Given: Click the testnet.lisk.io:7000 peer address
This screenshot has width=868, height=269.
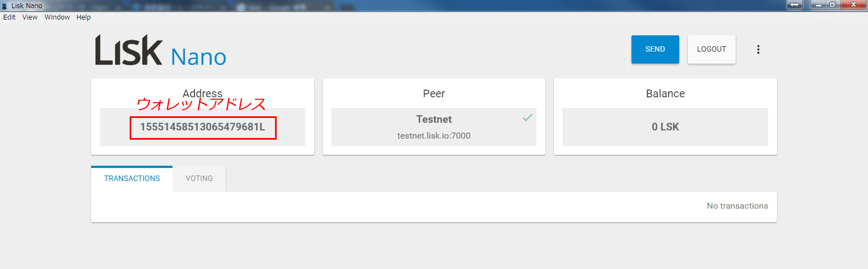Looking at the screenshot, I should tap(434, 136).
